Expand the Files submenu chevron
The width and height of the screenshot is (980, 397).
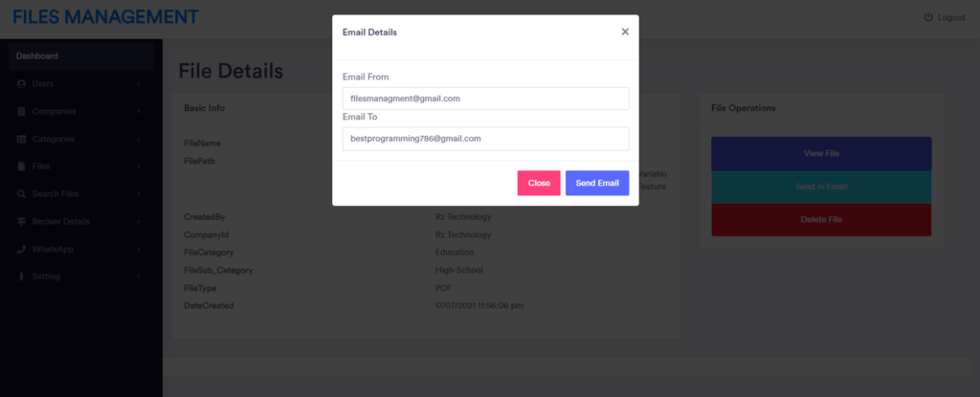pyautogui.click(x=138, y=166)
